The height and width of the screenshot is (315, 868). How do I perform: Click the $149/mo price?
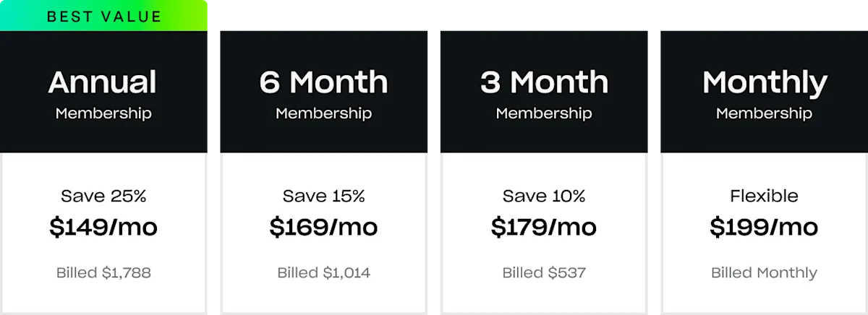click(103, 228)
